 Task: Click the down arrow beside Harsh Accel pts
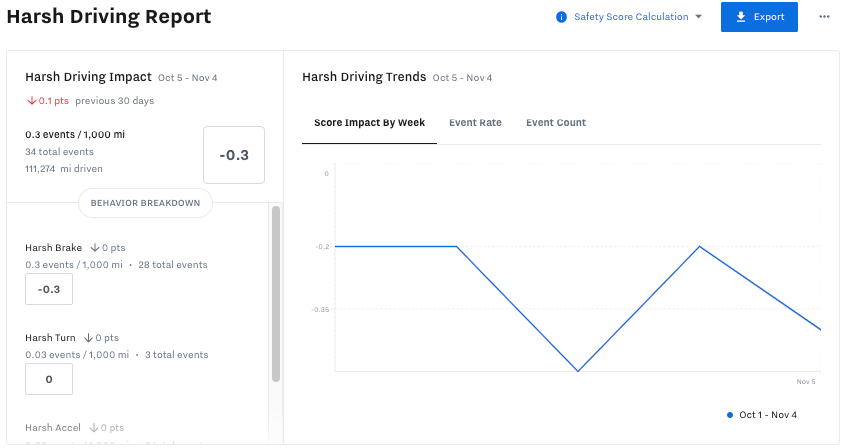pos(94,428)
